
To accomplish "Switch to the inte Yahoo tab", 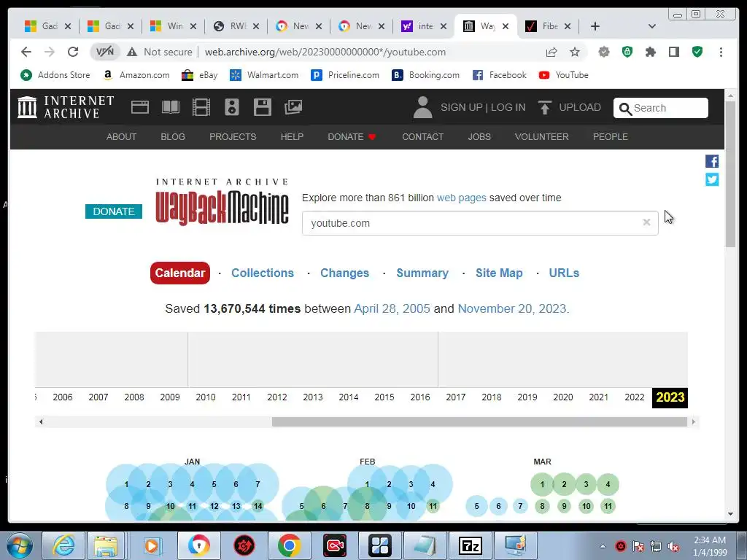I will coord(424,26).
